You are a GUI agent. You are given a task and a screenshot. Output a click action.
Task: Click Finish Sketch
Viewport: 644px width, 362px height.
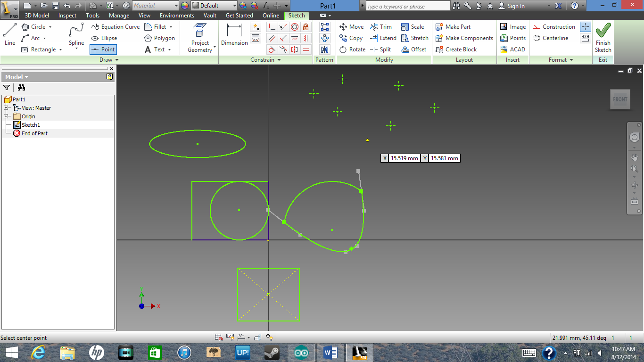(603, 38)
